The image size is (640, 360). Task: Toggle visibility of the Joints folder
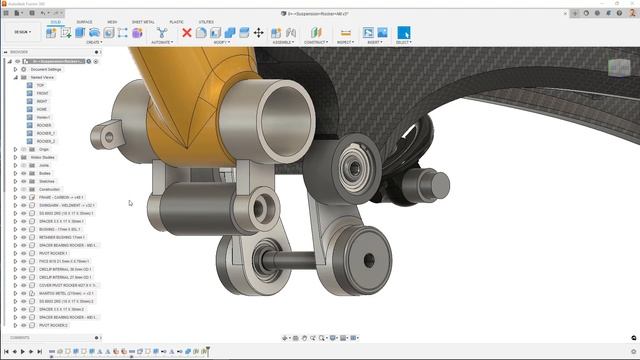[x=24, y=165]
